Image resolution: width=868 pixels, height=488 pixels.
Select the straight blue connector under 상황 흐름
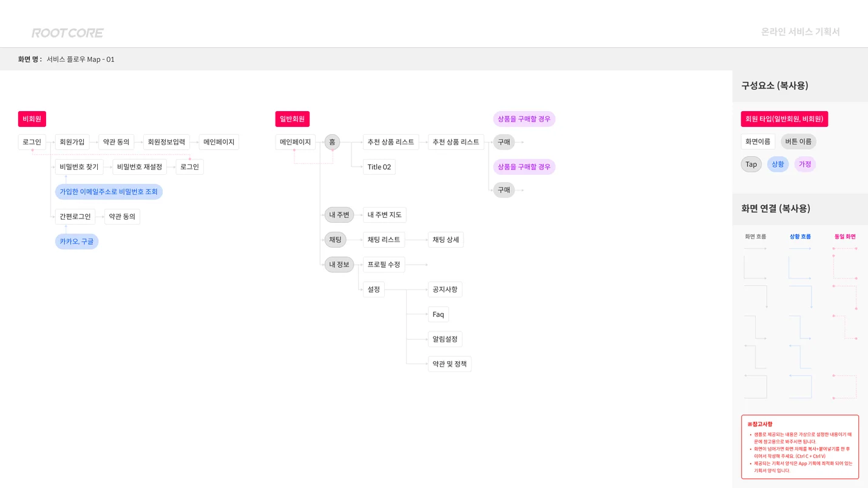click(800, 248)
